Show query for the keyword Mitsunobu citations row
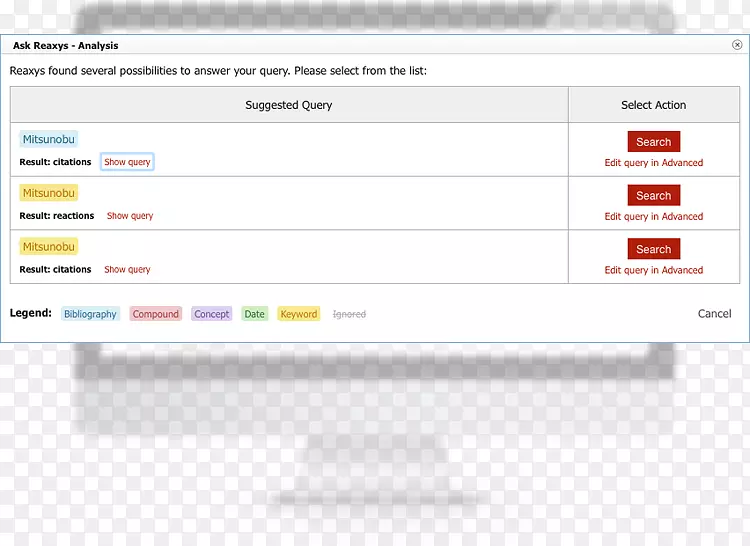 127,269
